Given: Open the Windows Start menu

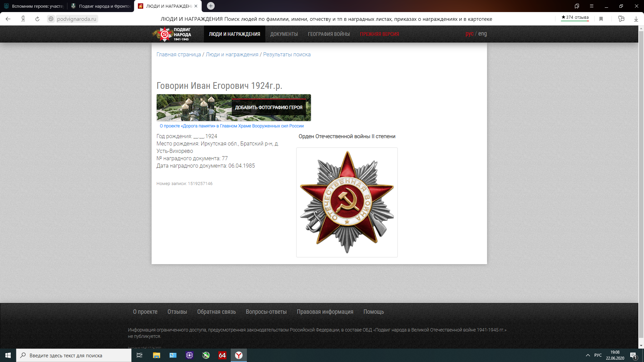Looking at the screenshot, I should [8, 355].
